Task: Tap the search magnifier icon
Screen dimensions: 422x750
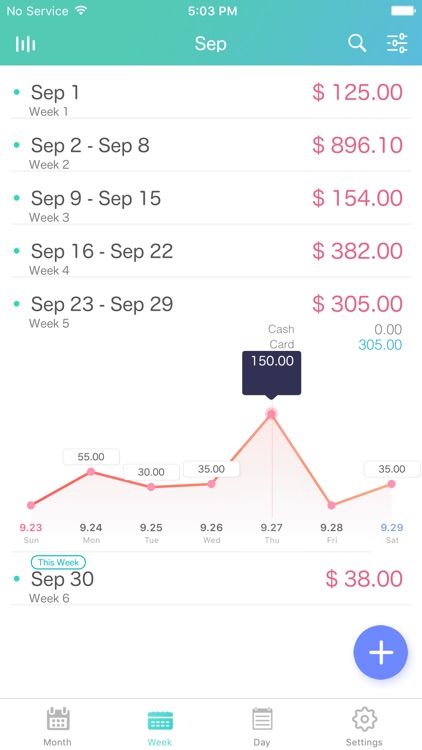Action: click(357, 44)
